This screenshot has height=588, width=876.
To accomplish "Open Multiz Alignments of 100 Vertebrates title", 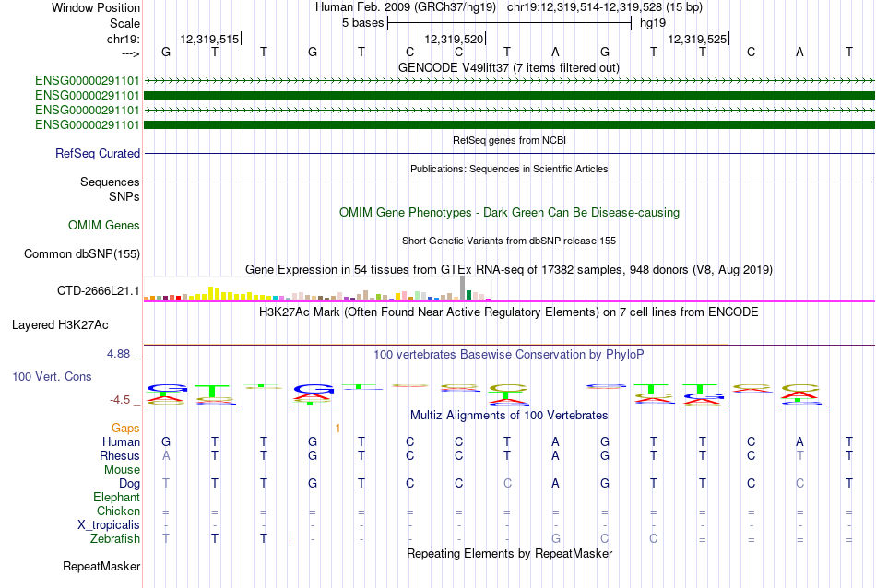I will click(509, 415).
